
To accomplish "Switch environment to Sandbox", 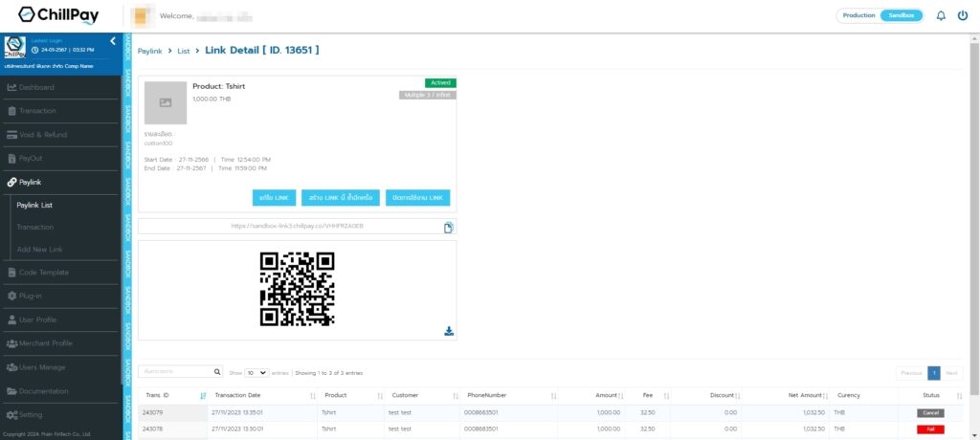I will [x=902, y=16].
